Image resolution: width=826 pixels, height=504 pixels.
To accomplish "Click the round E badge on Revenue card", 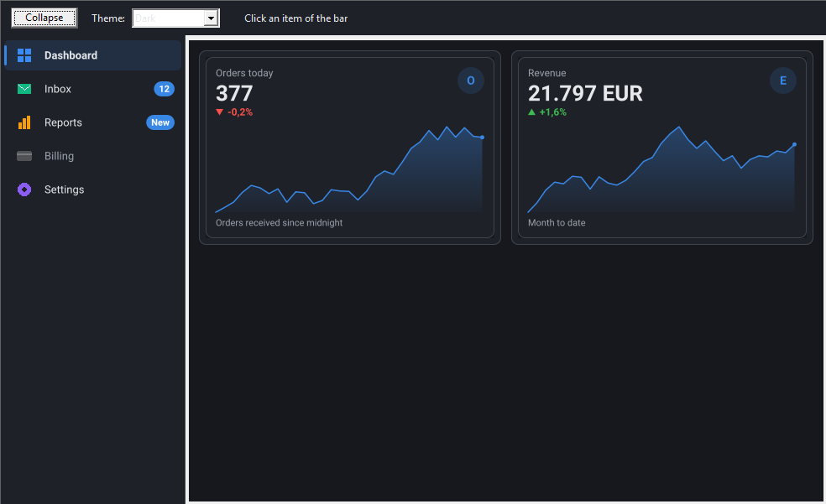I will tap(783, 81).
